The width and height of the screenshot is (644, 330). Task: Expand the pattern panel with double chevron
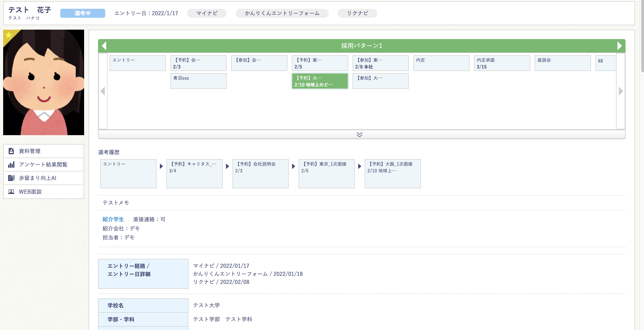click(x=359, y=134)
